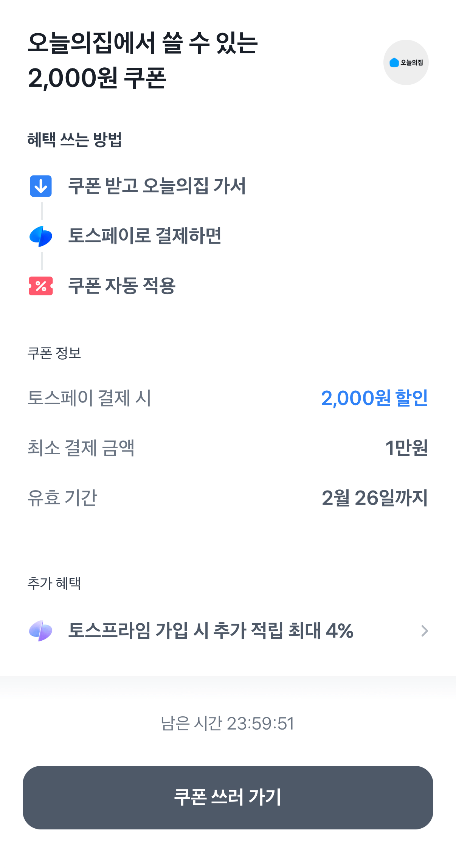Image resolution: width=456 pixels, height=868 pixels.
Task: Tap the 쿠폰 정보 section label
Action: 54,353
